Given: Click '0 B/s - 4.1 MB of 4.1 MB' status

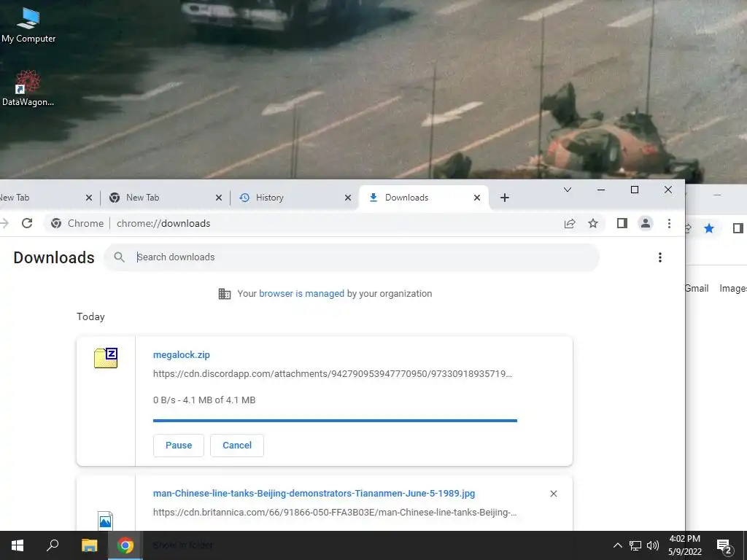Looking at the screenshot, I should point(204,400).
